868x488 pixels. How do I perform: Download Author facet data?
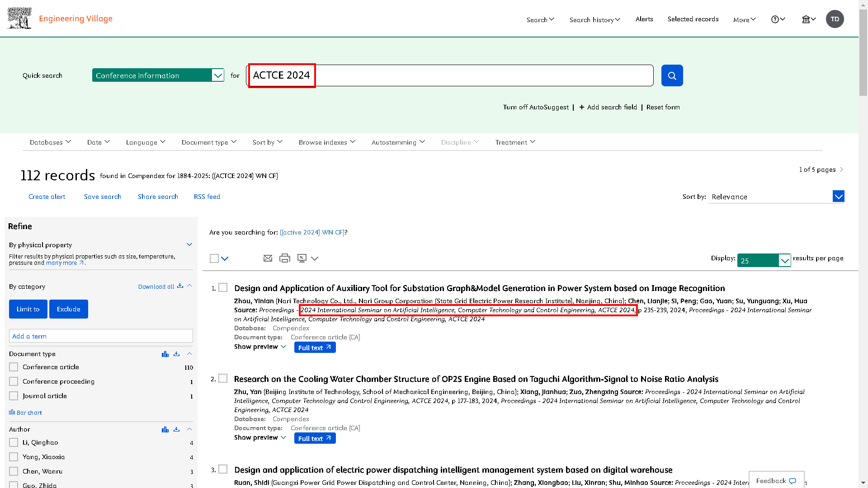[177, 430]
